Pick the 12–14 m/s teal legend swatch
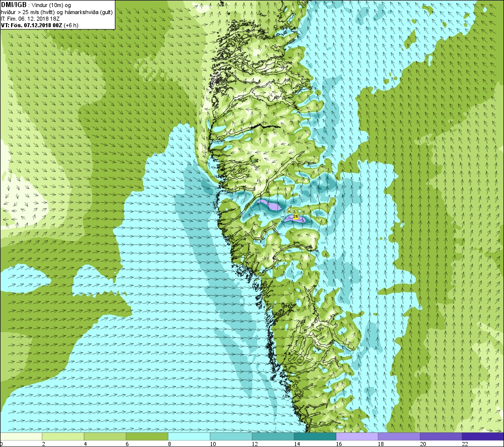 click(273, 436)
